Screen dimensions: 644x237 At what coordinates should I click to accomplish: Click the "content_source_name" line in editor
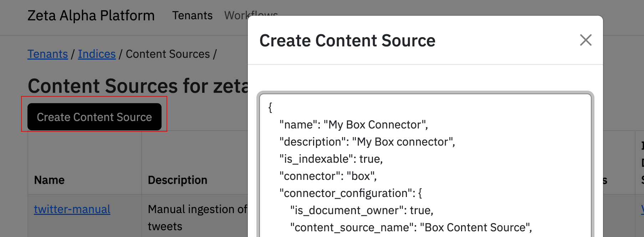click(x=411, y=227)
